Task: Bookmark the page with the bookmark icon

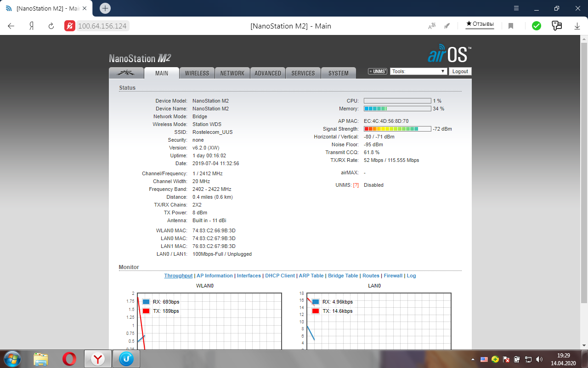Action: click(x=511, y=26)
